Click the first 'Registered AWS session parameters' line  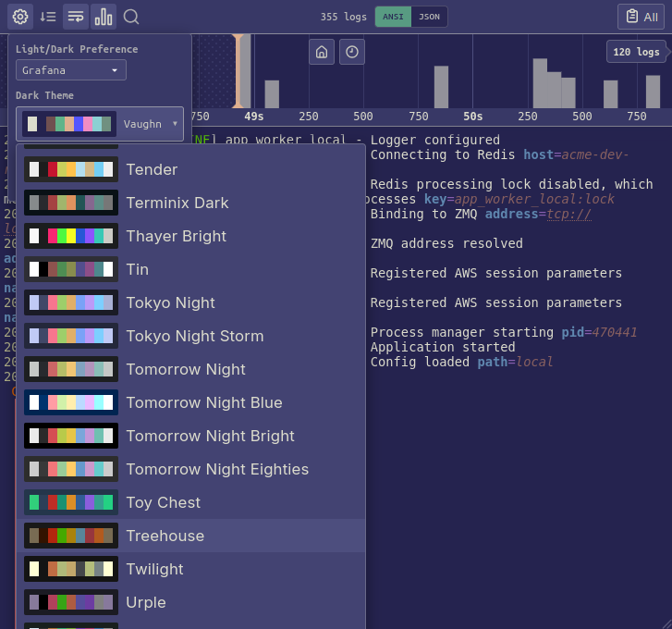pyautogui.click(x=495, y=273)
